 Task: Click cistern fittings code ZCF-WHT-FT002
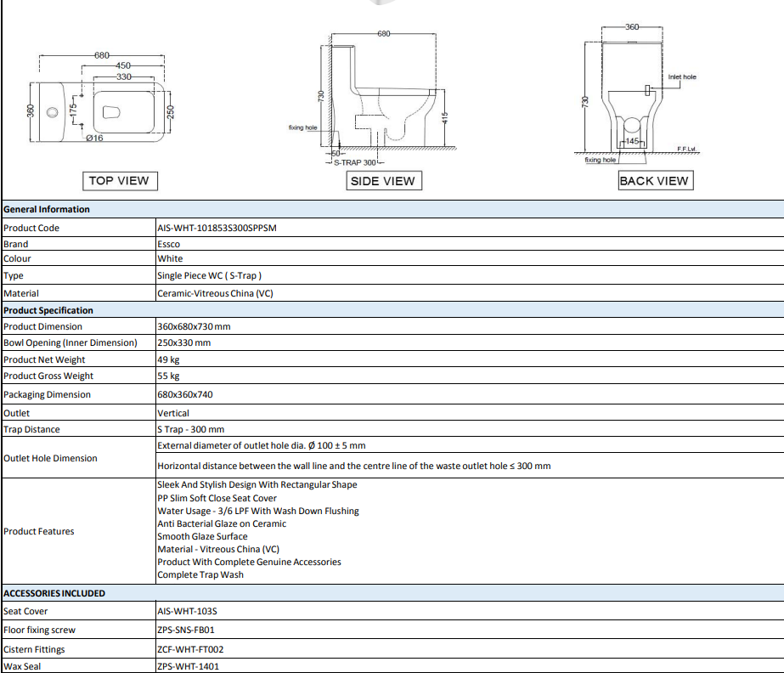pyautogui.click(x=190, y=649)
